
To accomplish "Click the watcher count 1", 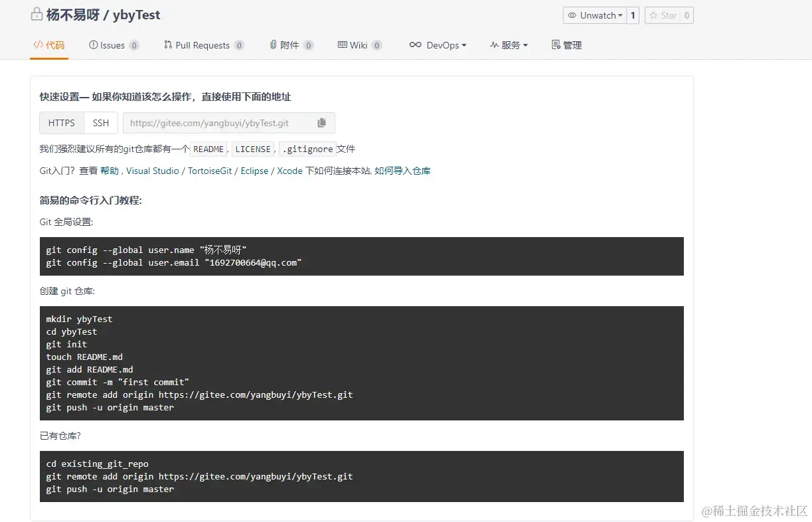I will pos(633,15).
